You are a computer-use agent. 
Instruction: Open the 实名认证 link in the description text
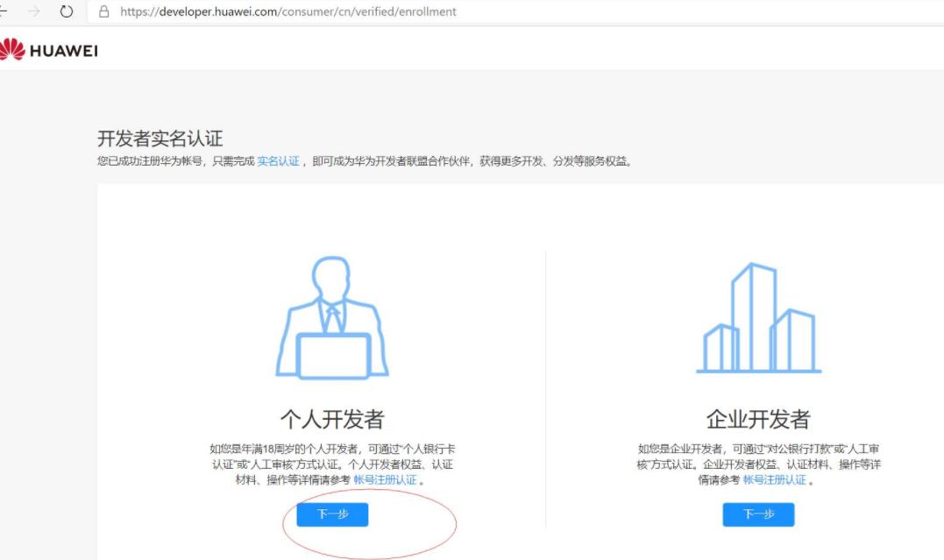coord(280,160)
